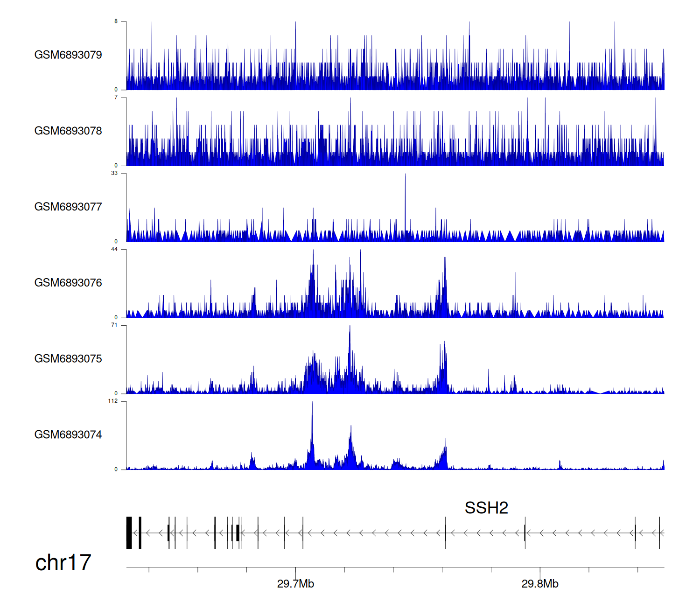Click the y-axis maximum value 112
The image size is (700, 616).
pos(113,401)
